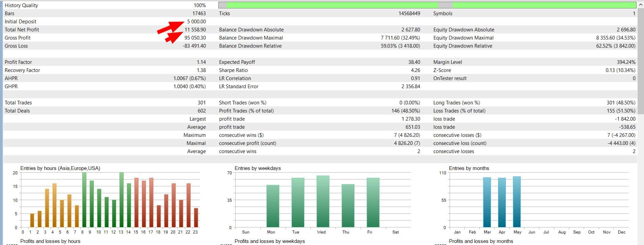644x245 pixels.
Task: Select the "651.03" average profit trade value
Action: click(413, 127)
